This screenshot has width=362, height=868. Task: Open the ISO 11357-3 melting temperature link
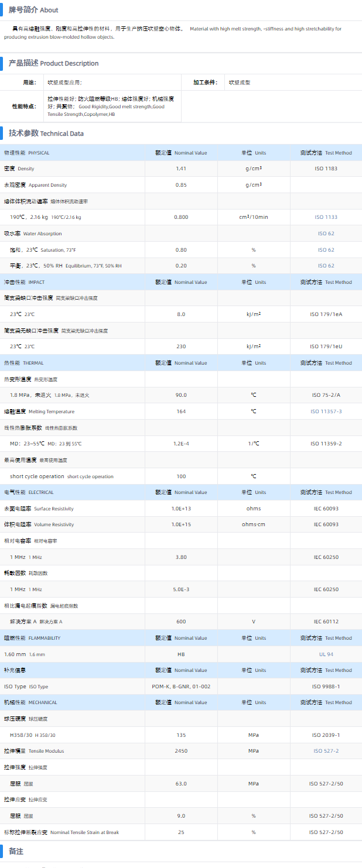[x=326, y=411]
